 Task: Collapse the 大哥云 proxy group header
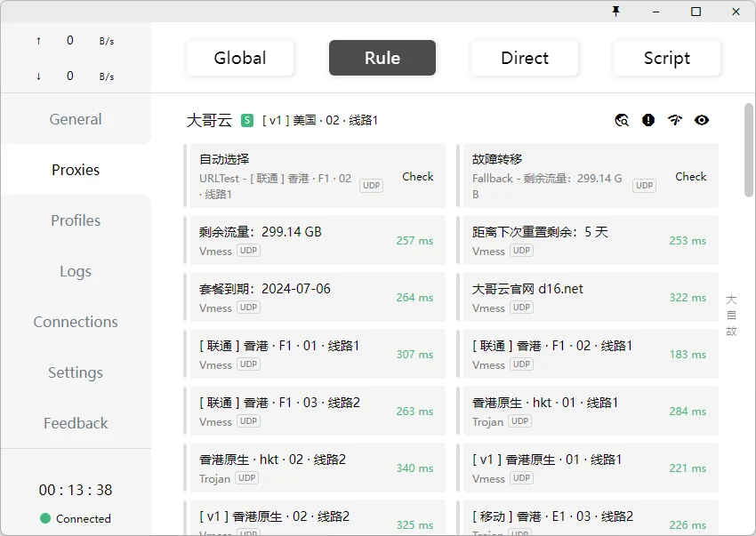(x=209, y=120)
